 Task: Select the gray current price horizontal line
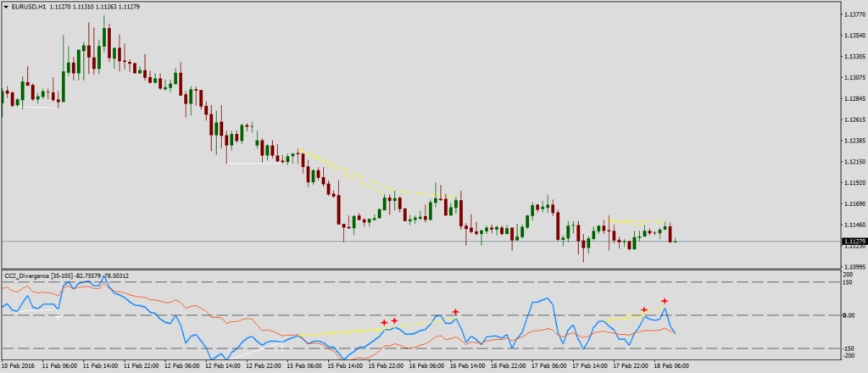420,242
